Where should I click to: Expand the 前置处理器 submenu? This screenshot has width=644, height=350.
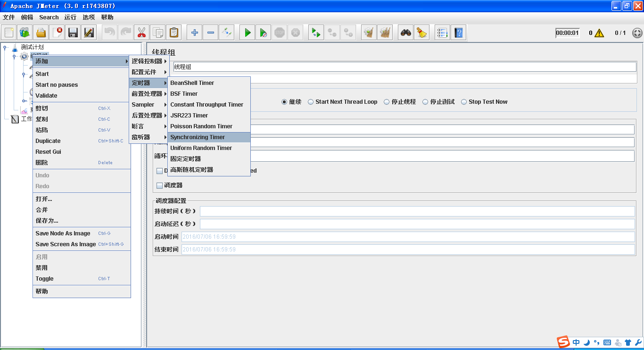149,94
